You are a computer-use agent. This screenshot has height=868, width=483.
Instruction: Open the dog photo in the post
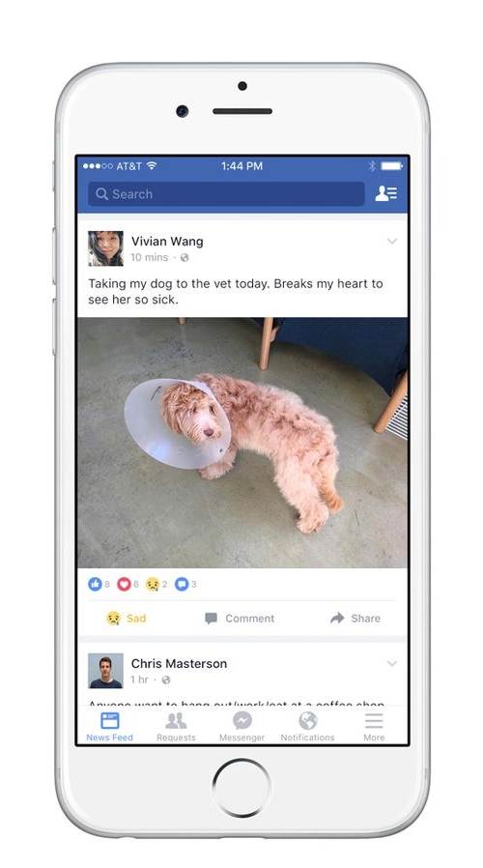click(x=242, y=443)
